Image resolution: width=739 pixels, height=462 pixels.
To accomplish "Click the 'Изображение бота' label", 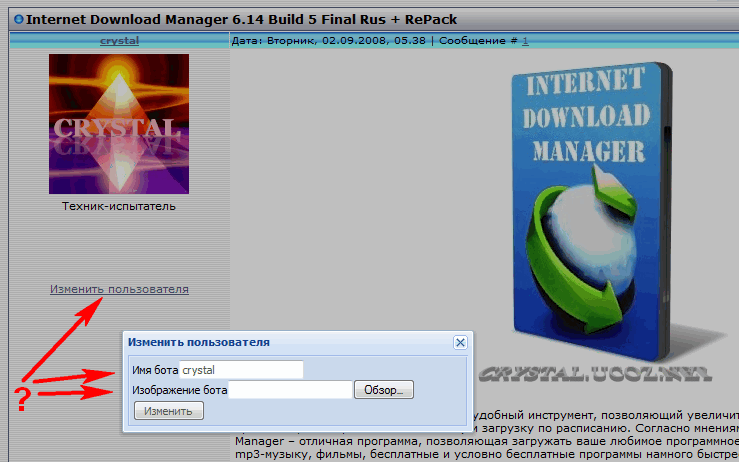I will click(x=180, y=390).
